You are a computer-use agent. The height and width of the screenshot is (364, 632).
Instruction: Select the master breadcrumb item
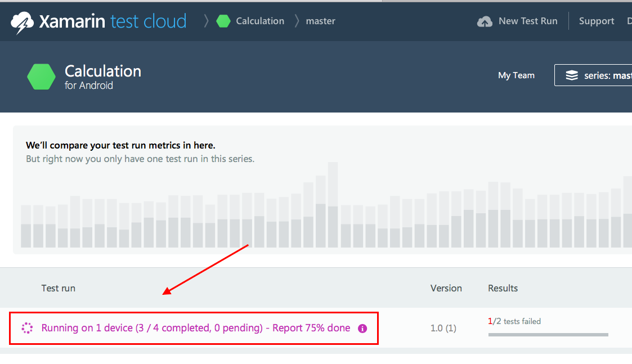320,21
